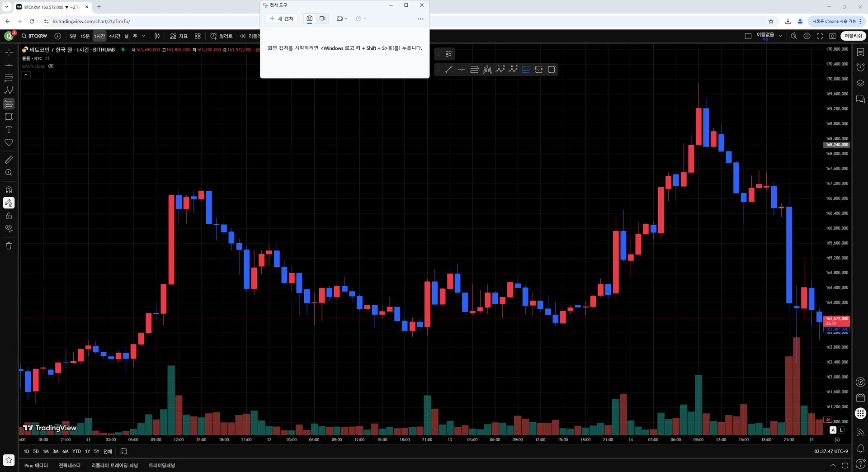Select the ruler measure tool
The height and width of the screenshot is (472, 868).
click(x=9, y=160)
